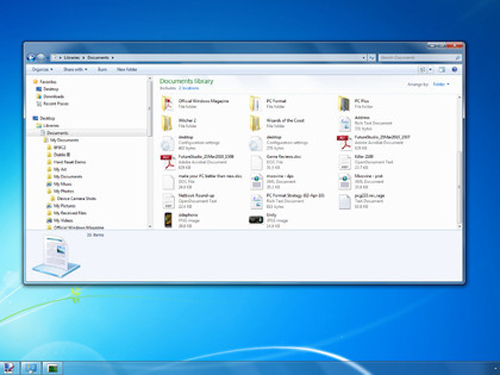Open the Share with menu
The image size is (500, 375).
tap(75, 69)
